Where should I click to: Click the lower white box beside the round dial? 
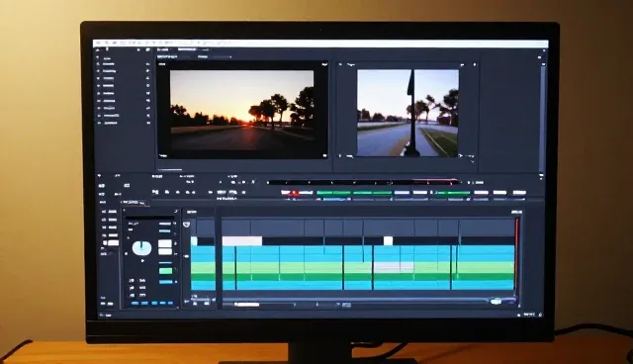point(165,251)
